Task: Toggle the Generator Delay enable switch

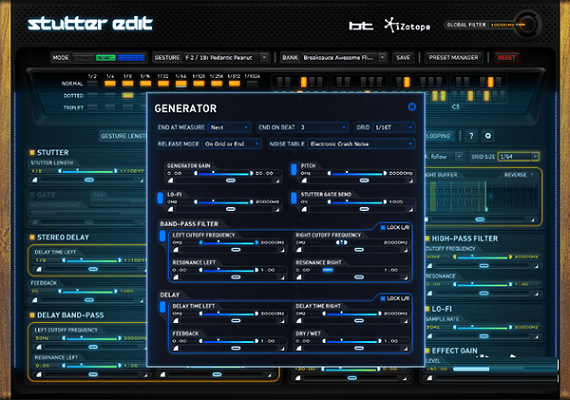Action: coord(162,307)
